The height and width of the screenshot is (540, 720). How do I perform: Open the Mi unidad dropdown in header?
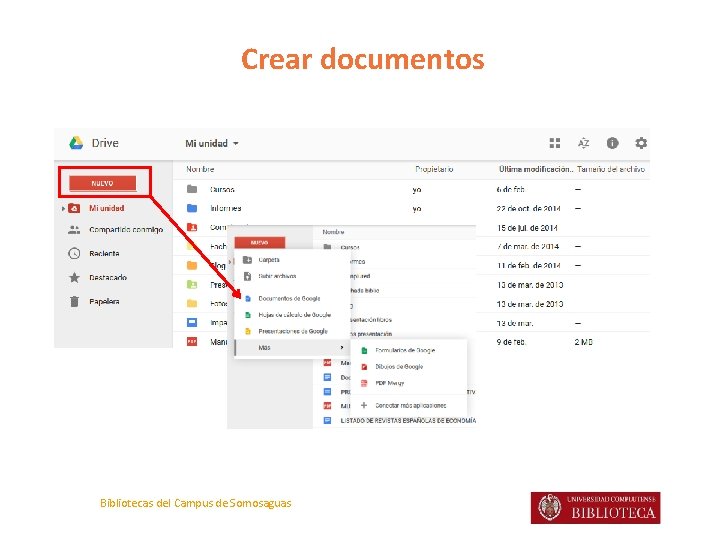tap(212, 143)
